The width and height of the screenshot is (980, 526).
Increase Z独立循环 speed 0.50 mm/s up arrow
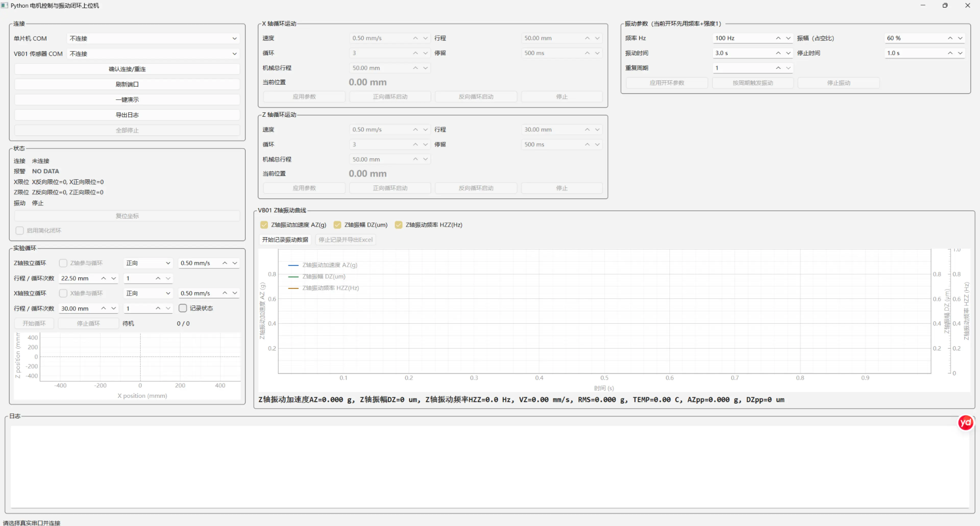tap(225, 263)
